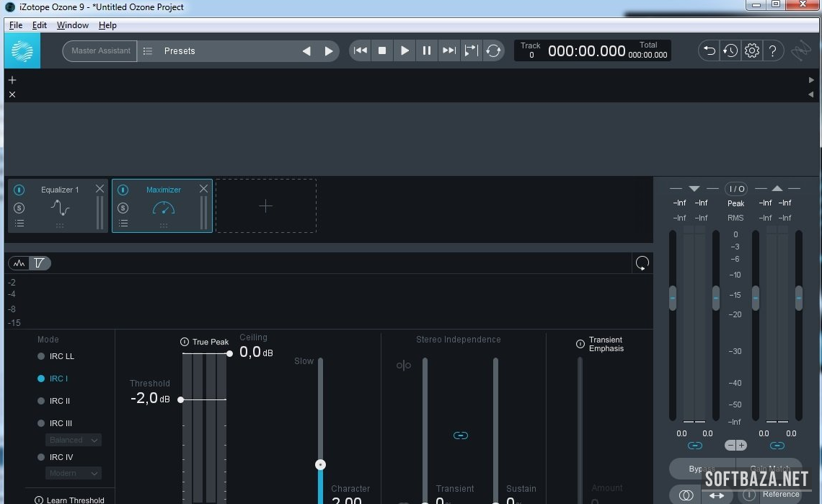Toggle loop playback icon
This screenshot has width=822, height=504.
click(493, 50)
